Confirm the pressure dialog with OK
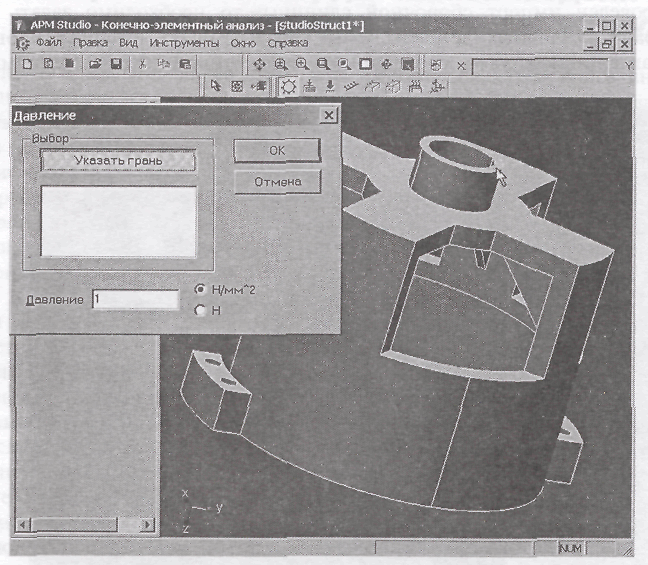 277,150
